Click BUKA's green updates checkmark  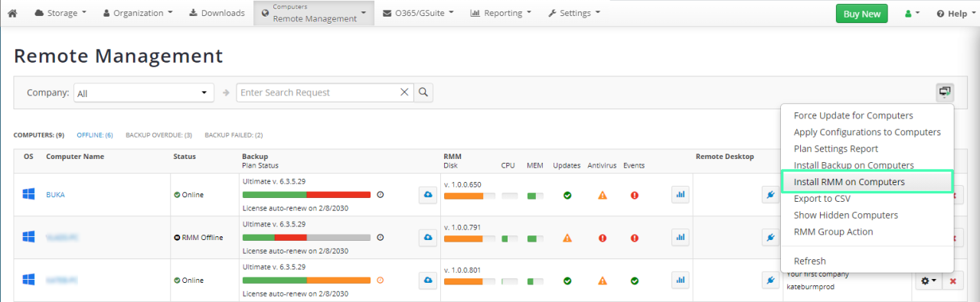tap(567, 195)
